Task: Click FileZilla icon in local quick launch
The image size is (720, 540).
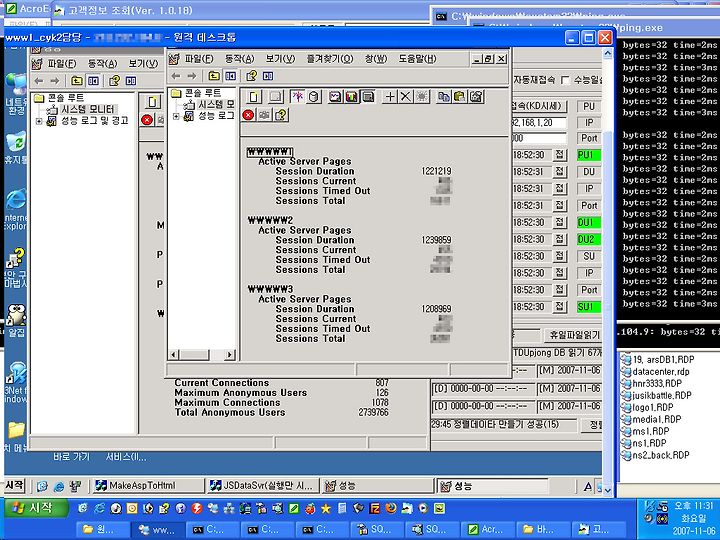Action: (x=375, y=508)
